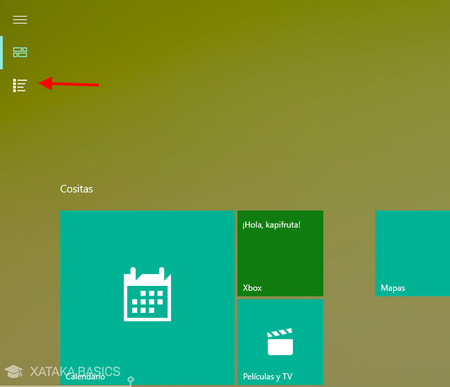
Task: Open the All apps list icon
Action: coord(20,85)
